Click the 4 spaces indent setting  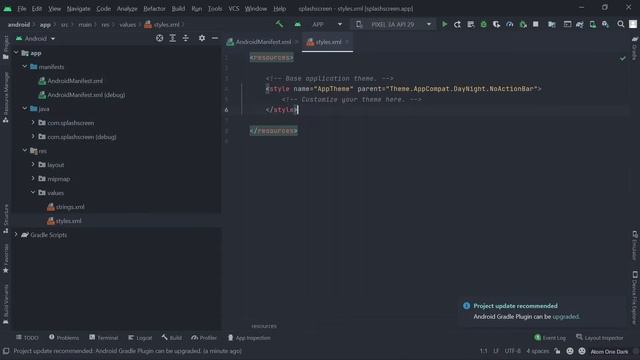[x=538, y=351]
